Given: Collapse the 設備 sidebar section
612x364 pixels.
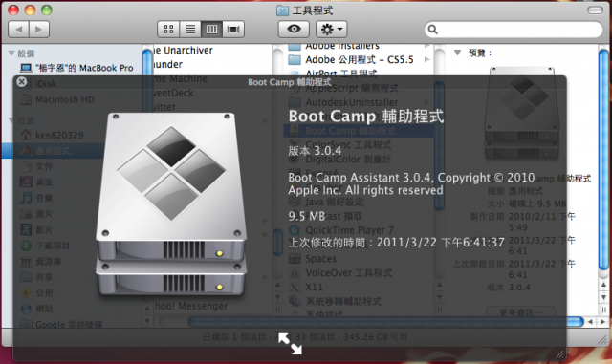Looking at the screenshot, I should click(x=11, y=54).
